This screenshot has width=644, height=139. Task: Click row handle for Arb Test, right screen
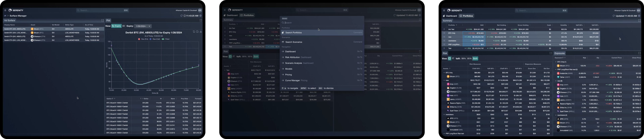[x=444, y=29]
